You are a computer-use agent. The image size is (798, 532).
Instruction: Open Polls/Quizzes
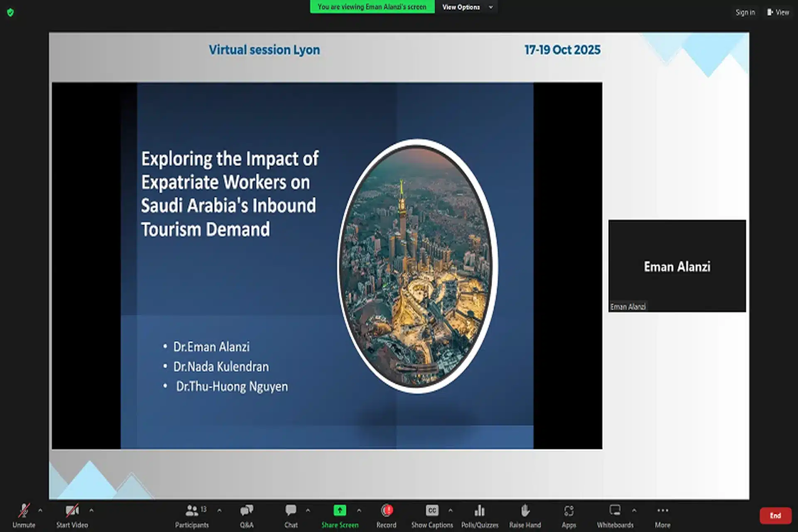pos(480,511)
